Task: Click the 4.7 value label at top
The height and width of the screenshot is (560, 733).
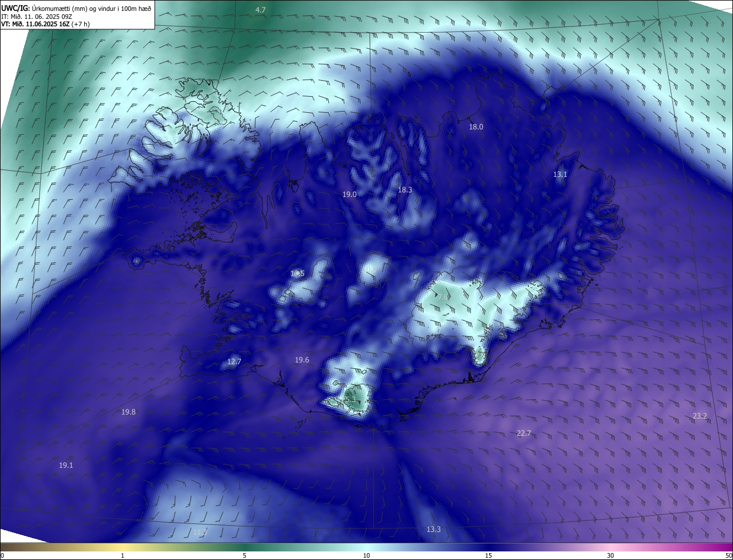Action: coord(261,10)
